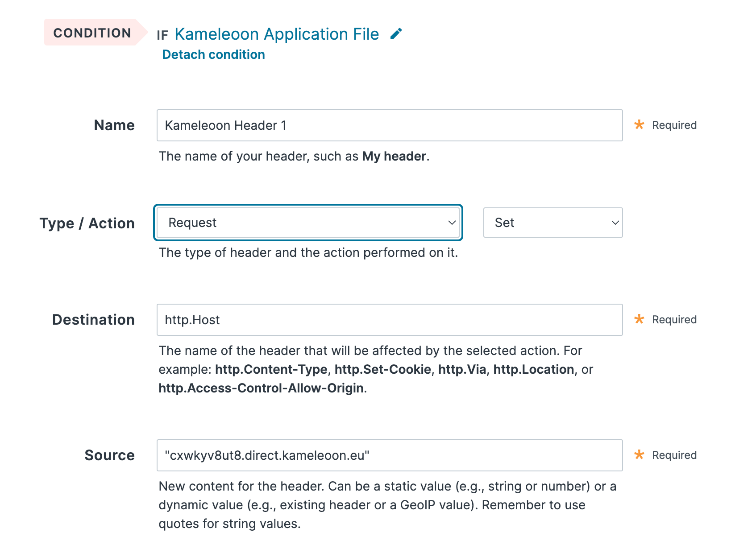Click the orange Required asterisk beside Name

[640, 125]
